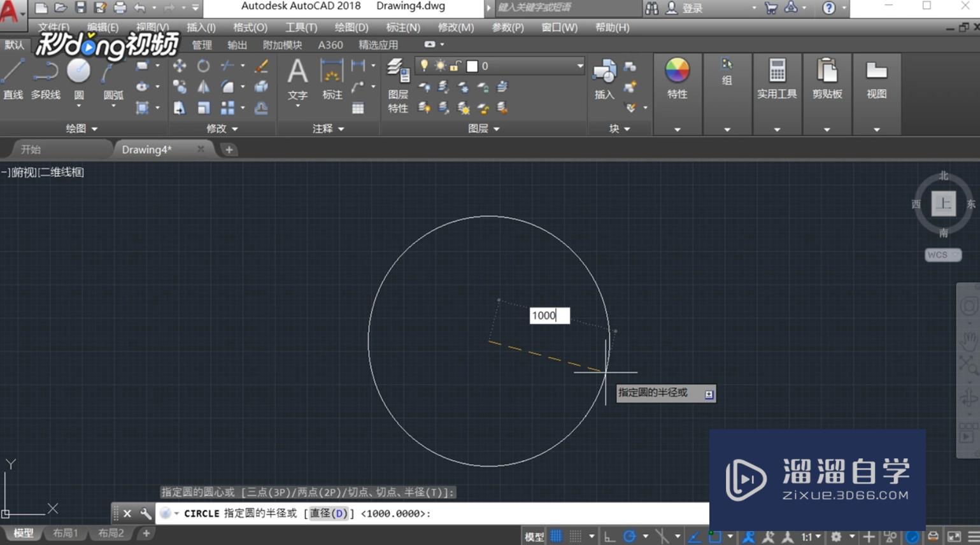Image resolution: width=980 pixels, height=545 pixels.
Task: Toggle grid display in status bar
Action: [556, 537]
